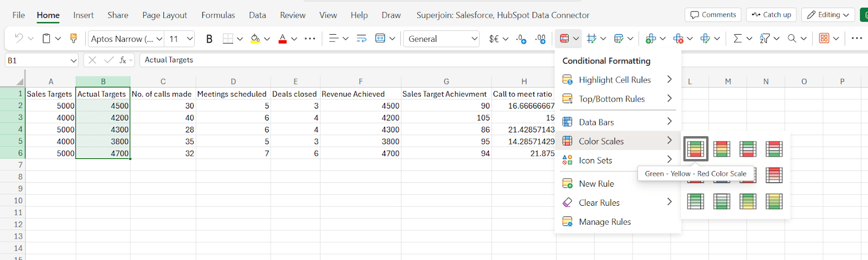This screenshot has height=260, width=868.
Task: Click Cell Styles icon
Action: click(x=591, y=39)
